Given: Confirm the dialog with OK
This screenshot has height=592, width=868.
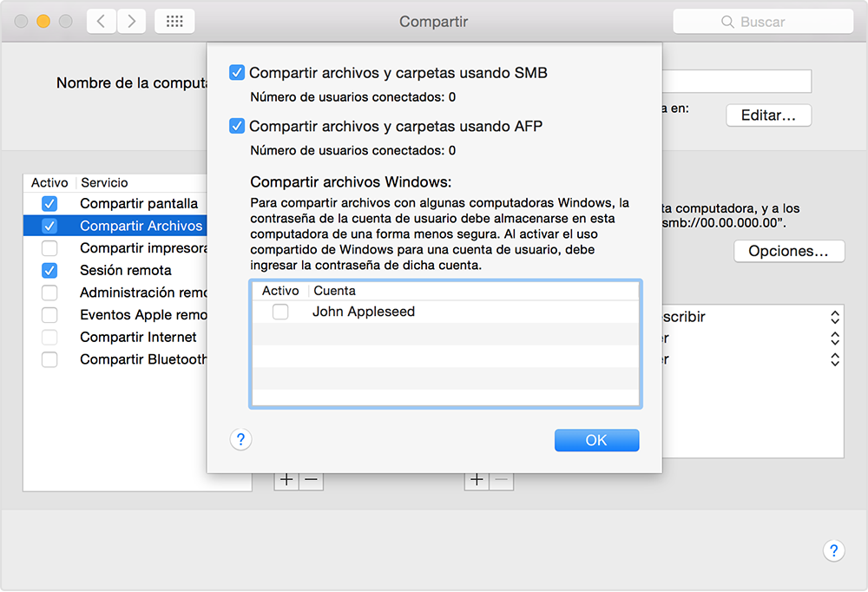Looking at the screenshot, I should tap(596, 440).
